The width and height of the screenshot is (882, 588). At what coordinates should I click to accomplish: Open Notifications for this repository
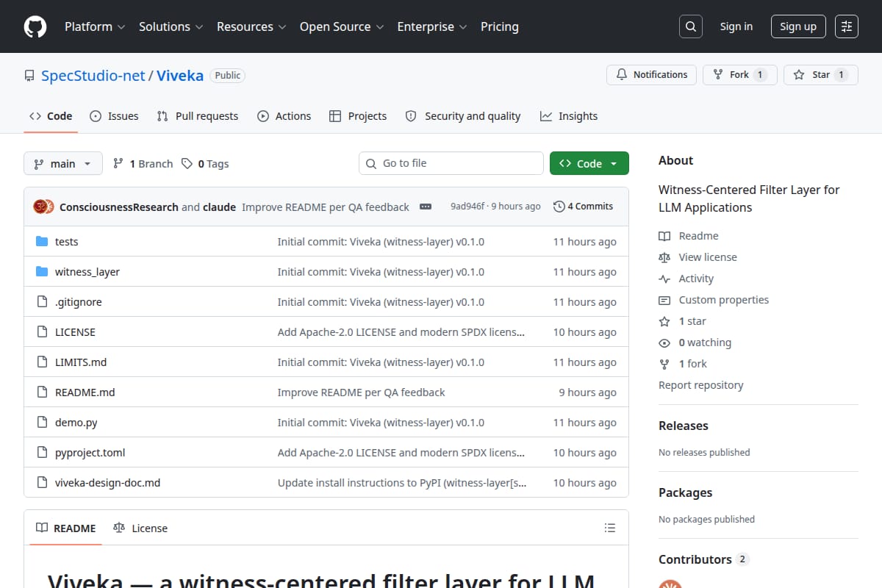pos(651,74)
